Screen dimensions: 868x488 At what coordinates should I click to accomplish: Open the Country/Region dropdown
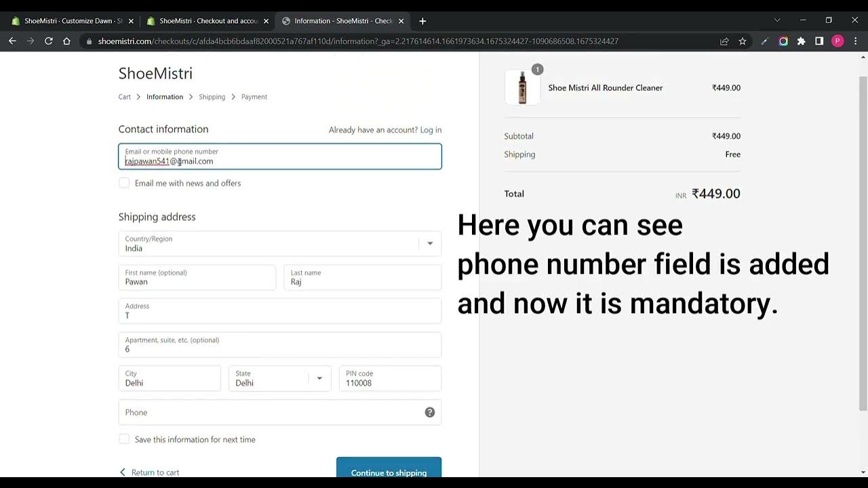[x=280, y=243]
